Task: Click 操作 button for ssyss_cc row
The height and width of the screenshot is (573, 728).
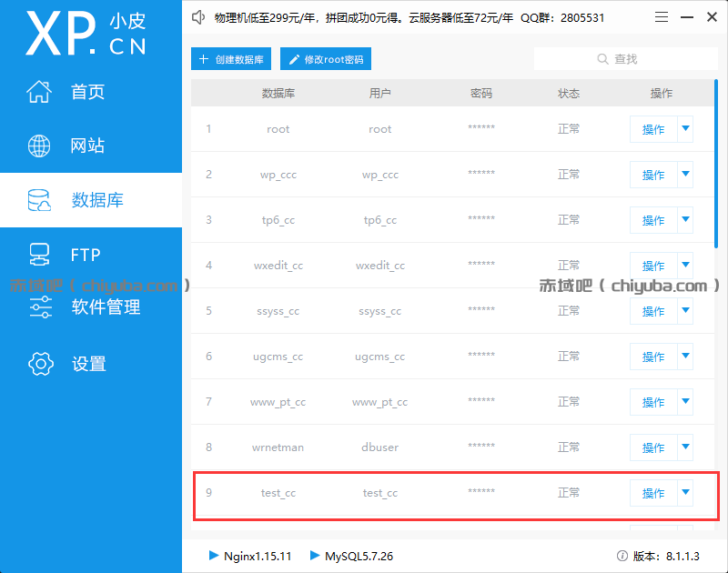Action: coord(653,311)
